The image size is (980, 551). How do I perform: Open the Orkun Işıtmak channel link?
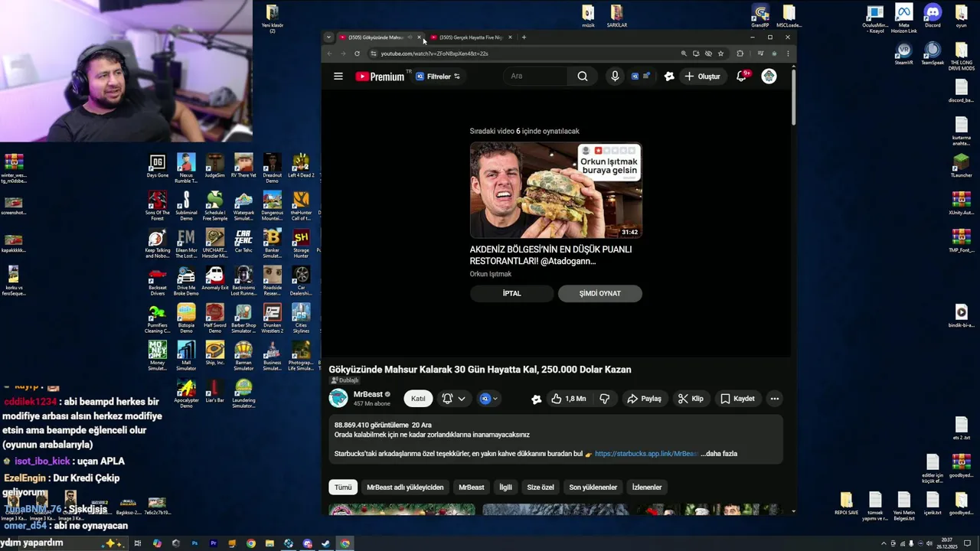(490, 274)
